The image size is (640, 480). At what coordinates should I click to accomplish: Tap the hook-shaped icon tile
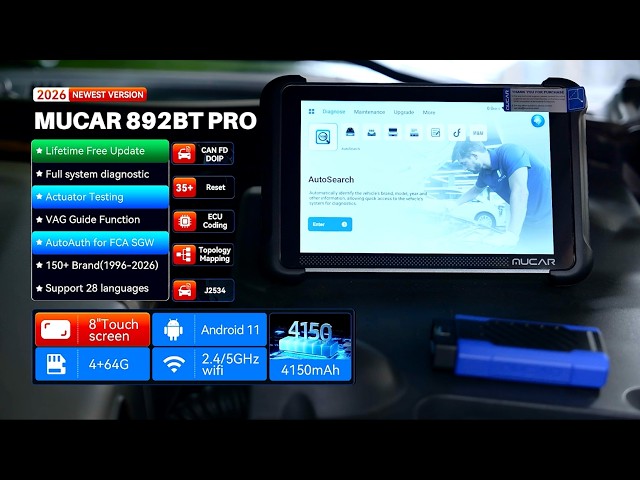457,133
